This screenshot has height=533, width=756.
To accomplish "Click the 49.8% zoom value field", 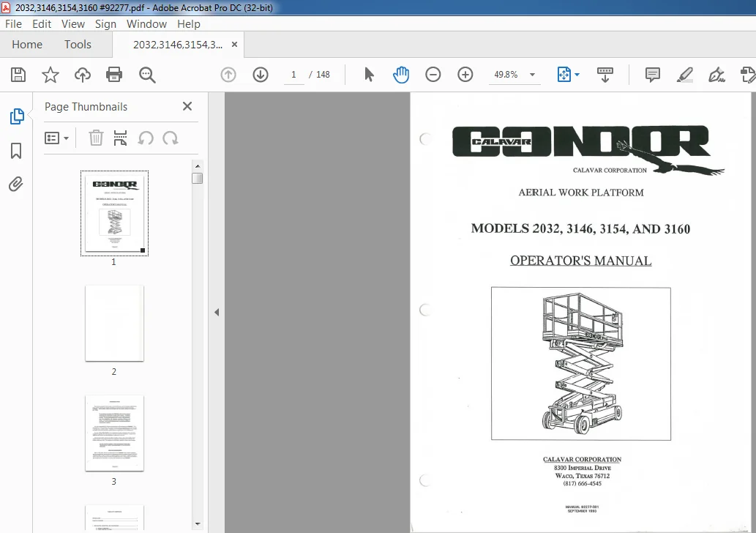I will (506, 75).
